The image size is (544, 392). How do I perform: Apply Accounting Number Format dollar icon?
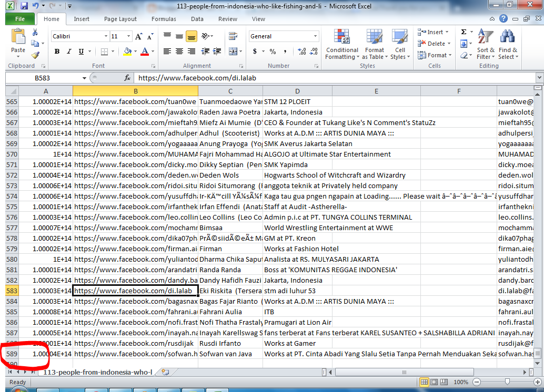255,51
